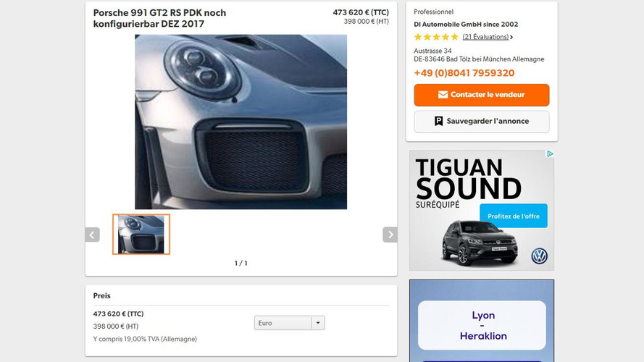Call the seller phone number +49 (0)8041 7959320
This screenshot has height=362, width=644.
[464, 73]
